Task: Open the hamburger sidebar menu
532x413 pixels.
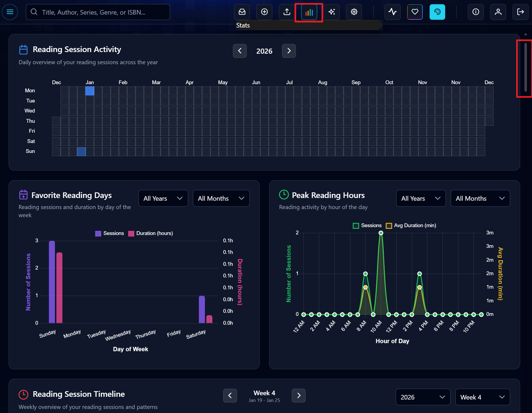Action: coord(10,12)
